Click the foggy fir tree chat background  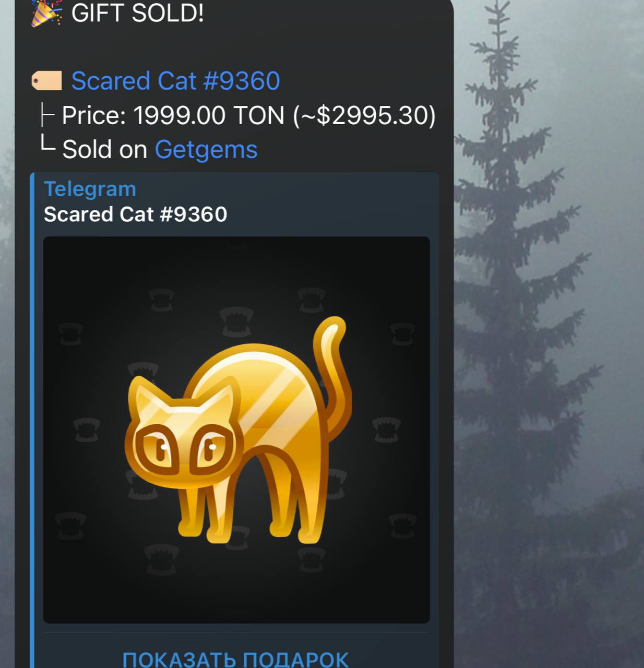click(548, 334)
